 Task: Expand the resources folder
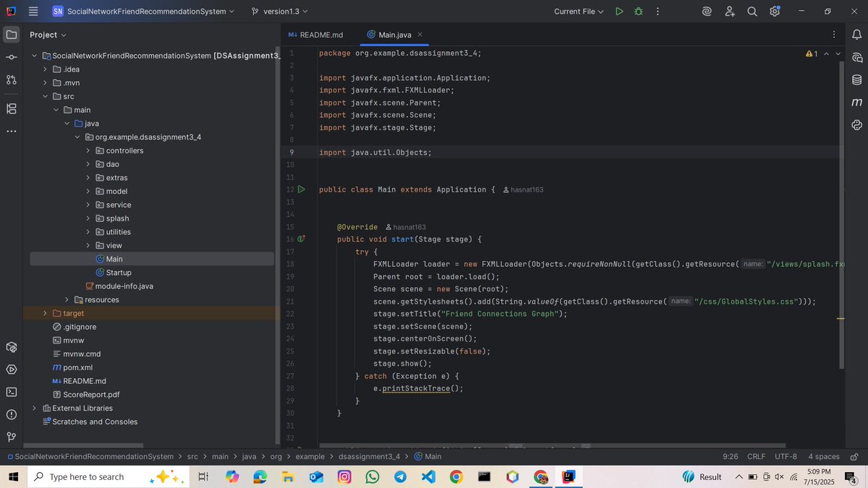pyautogui.click(x=67, y=300)
